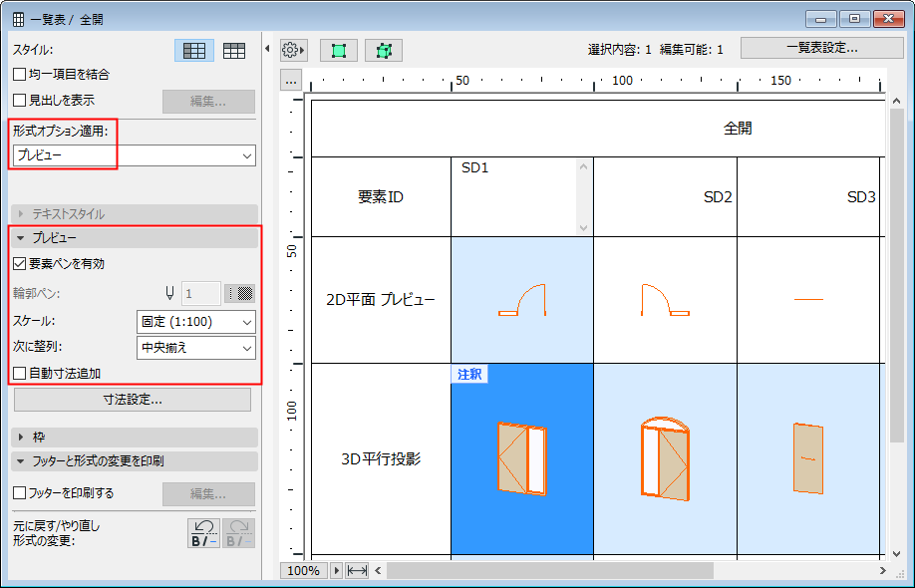Click the SD3 element ID cell
Image resolution: width=915 pixels, height=588 pixels.
(808, 196)
